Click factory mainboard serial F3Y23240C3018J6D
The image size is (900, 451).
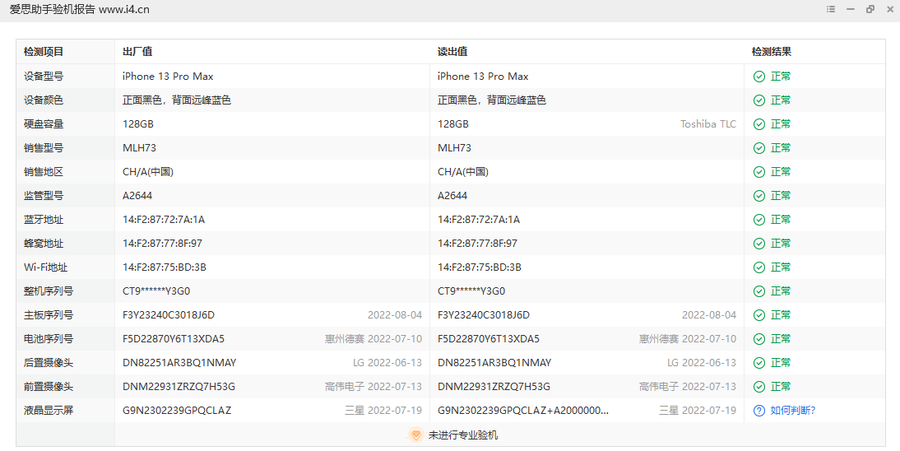coord(168,315)
